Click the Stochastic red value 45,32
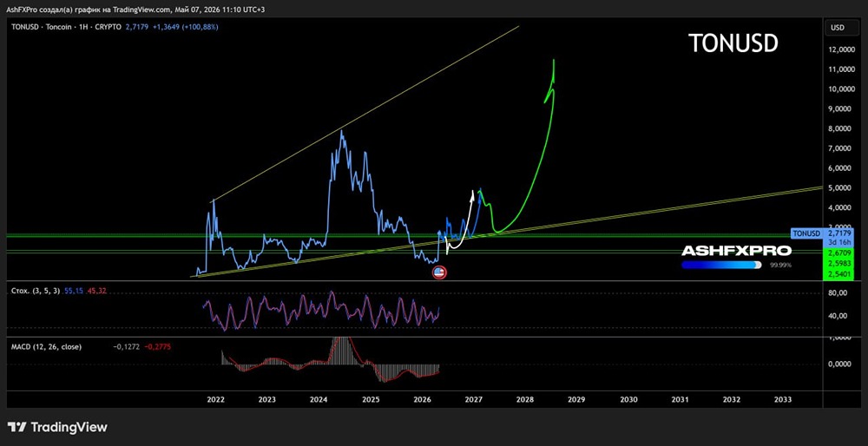Viewport: 868px width, 446px height. click(x=96, y=291)
